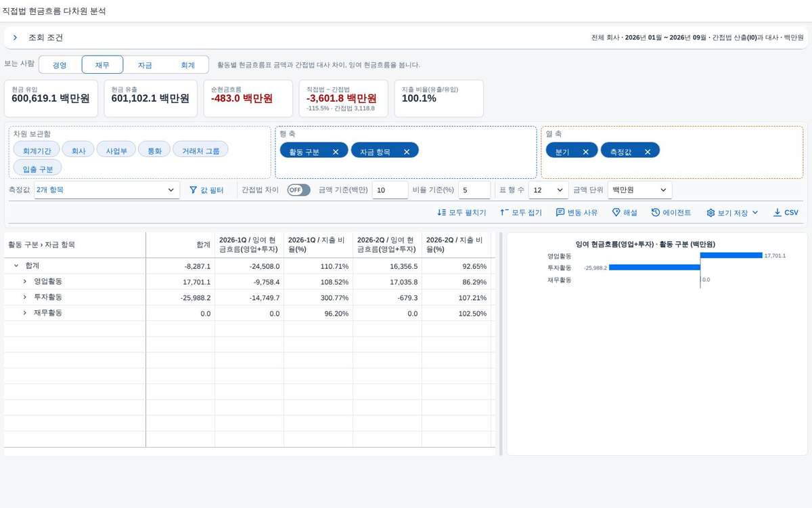The width and height of the screenshot is (812, 508).
Task: Click the 모두 접기 collapse-all icon
Action: click(504, 213)
